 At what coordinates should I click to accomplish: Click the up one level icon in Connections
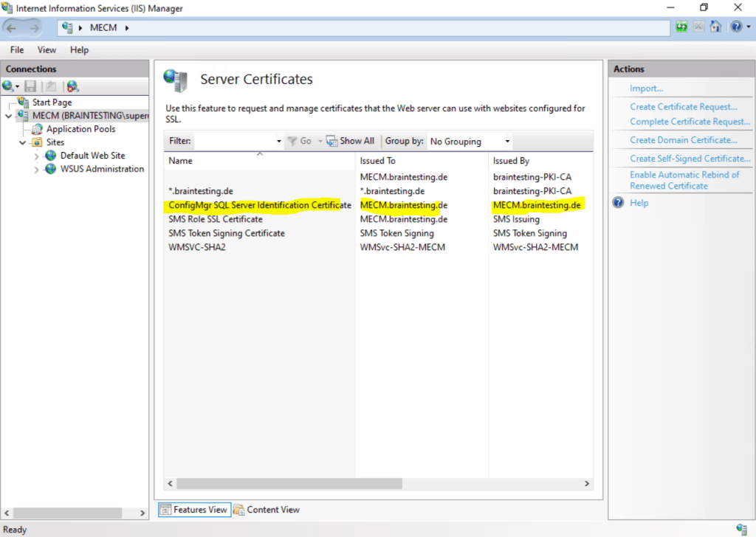coord(51,86)
